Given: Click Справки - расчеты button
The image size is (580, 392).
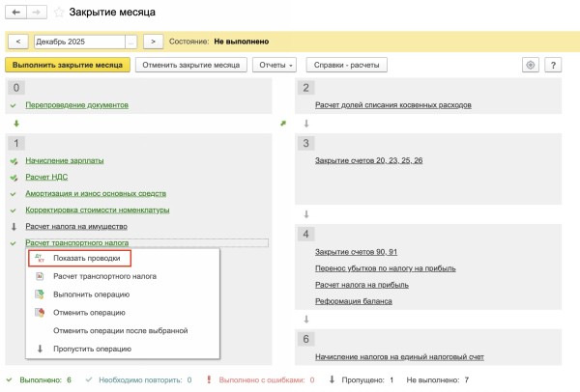Looking at the screenshot, I should pyautogui.click(x=347, y=65).
